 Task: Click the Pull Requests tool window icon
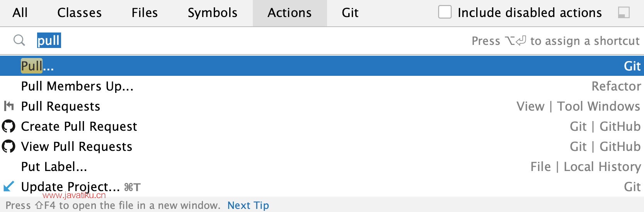point(9,106)
